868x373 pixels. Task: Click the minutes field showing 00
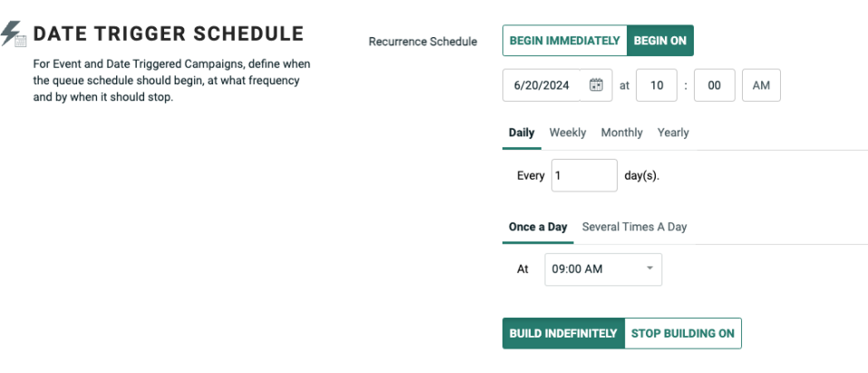click(x=714, y=85)
